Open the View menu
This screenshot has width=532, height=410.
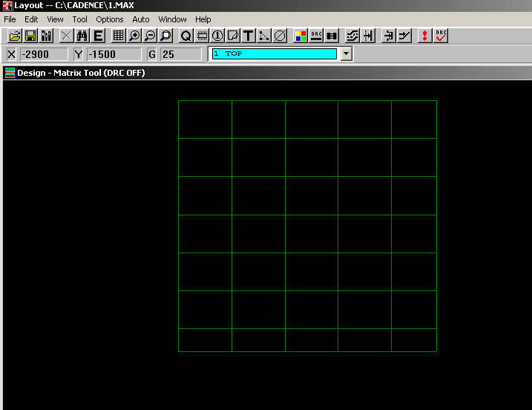(55, 19)
